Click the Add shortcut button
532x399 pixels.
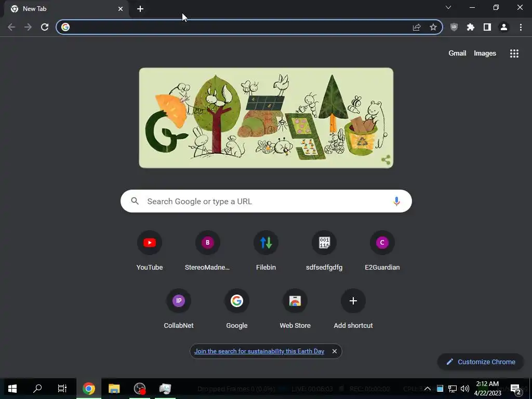[x=353, y=309]
